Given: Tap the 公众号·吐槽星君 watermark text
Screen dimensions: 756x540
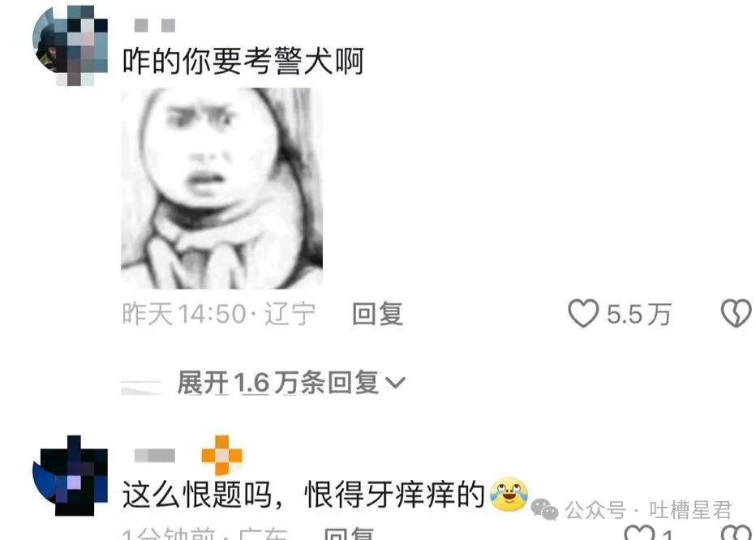Looking at the screenshot, I should tap(648, 510).
